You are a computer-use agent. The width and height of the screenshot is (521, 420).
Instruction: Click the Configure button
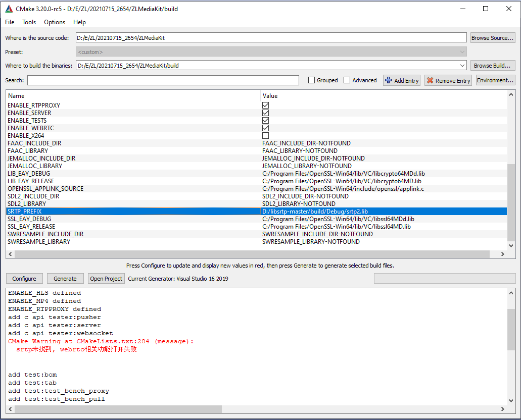[x=24, y=279]
